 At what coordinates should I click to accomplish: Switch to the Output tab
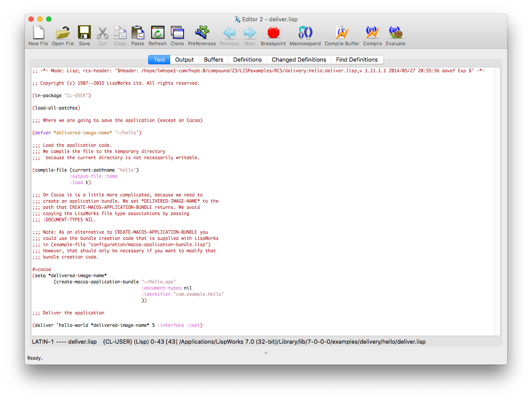pyautogui.click(x=184, y=59)
